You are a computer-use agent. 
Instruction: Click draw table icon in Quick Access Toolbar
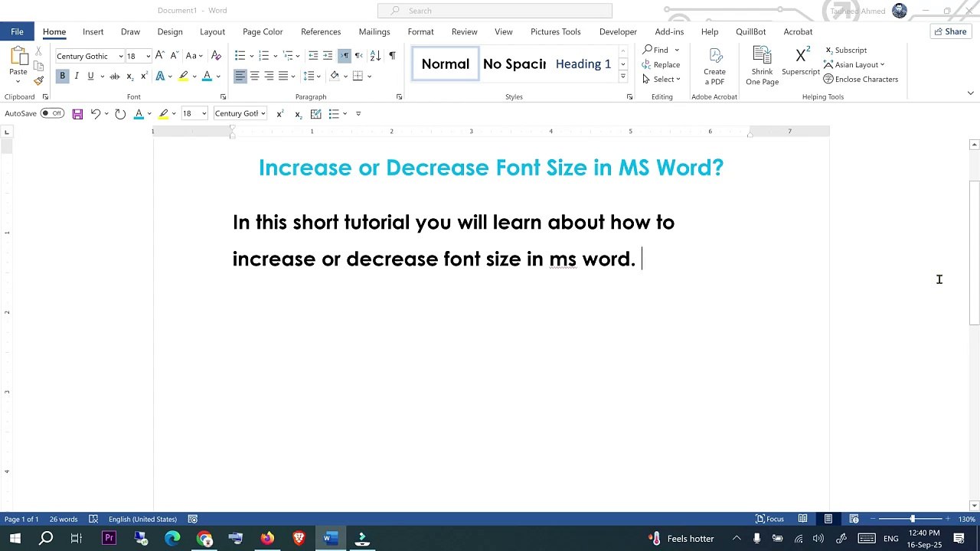(x=315, y=113)
